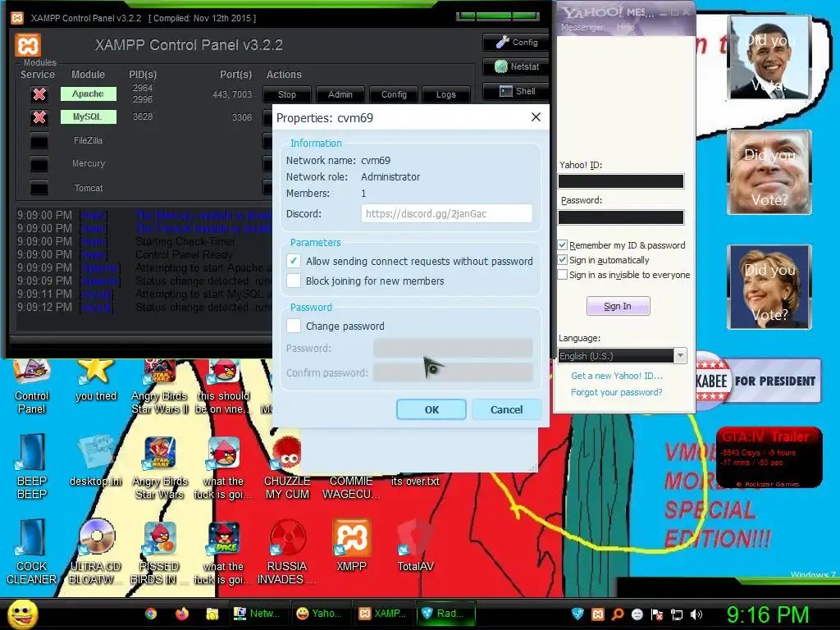The height and width of the screenshot is (630, 840).
Task: Click the Yahoo! ID input field
Action: tap(621, 181)
